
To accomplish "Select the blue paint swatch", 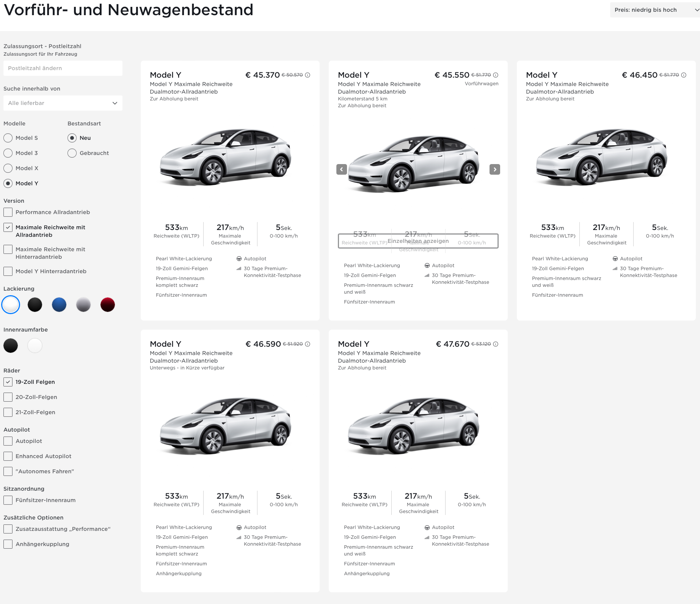I will tap(59, 305).
